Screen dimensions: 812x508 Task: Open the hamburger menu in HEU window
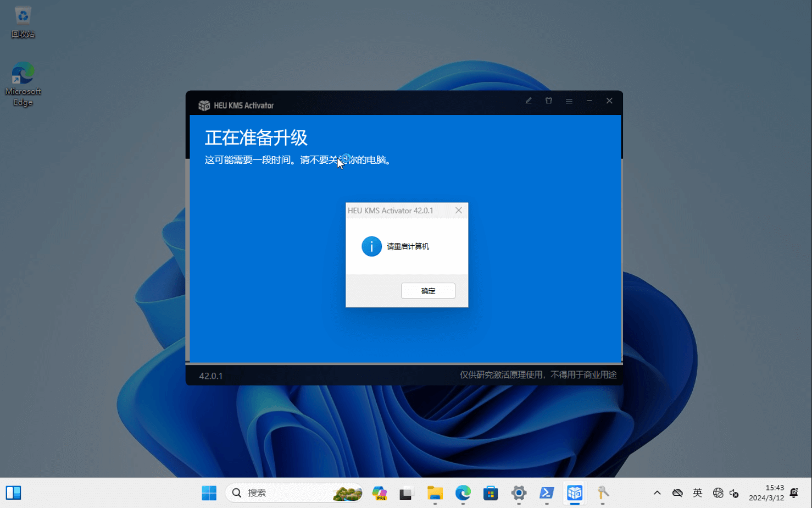569,101
